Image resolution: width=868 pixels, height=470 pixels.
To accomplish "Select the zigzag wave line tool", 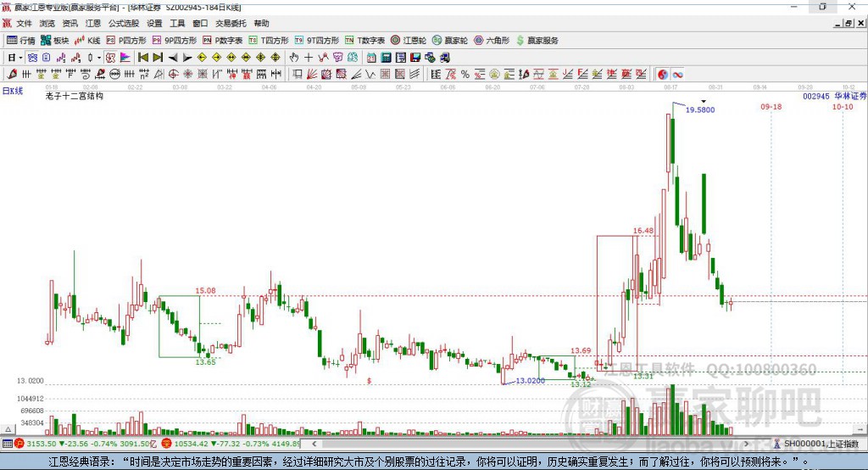I will click(370, 75).
